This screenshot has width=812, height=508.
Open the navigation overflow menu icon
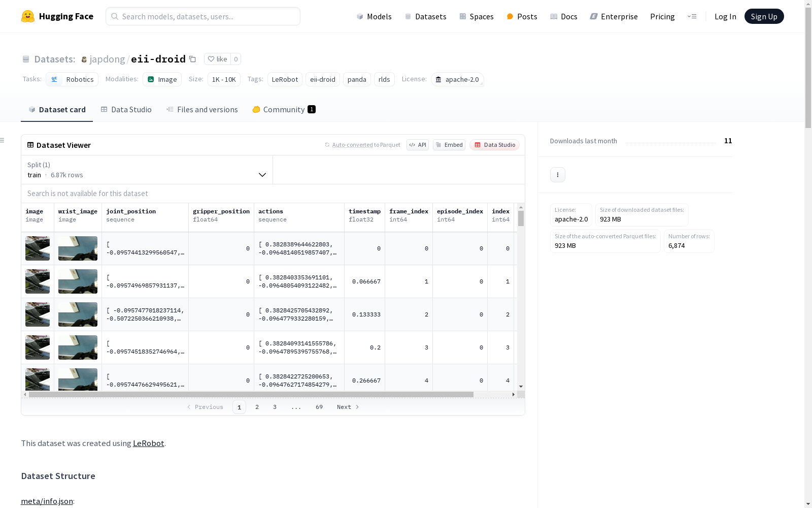point(692,16)
